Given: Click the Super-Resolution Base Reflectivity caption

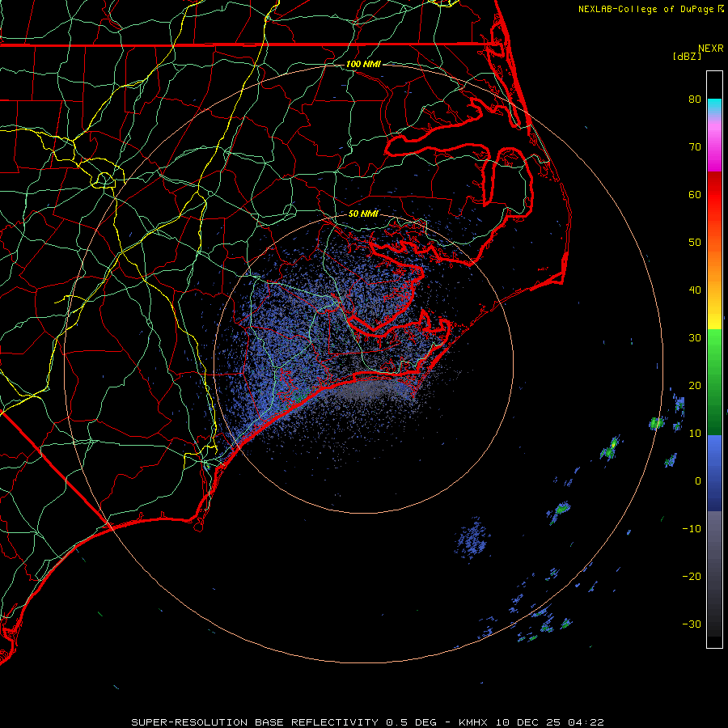Looking at the screenshot, I should pos(255,722).
